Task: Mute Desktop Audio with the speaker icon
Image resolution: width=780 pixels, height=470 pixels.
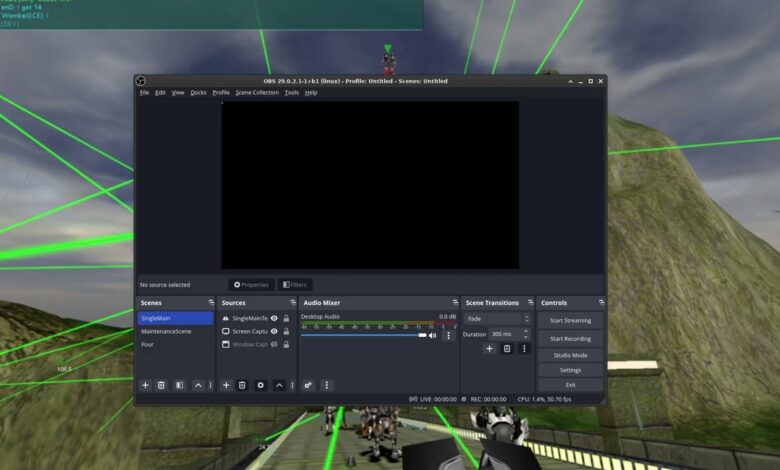Action: coord(433,336)
